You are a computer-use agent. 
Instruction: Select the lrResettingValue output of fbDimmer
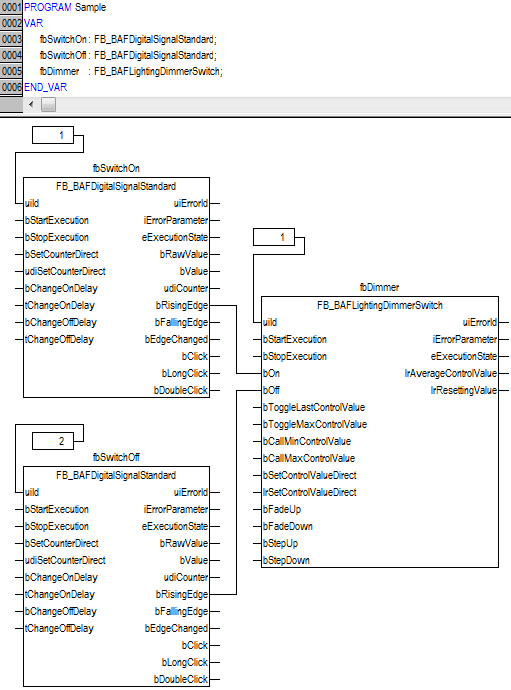coord(463,390)
